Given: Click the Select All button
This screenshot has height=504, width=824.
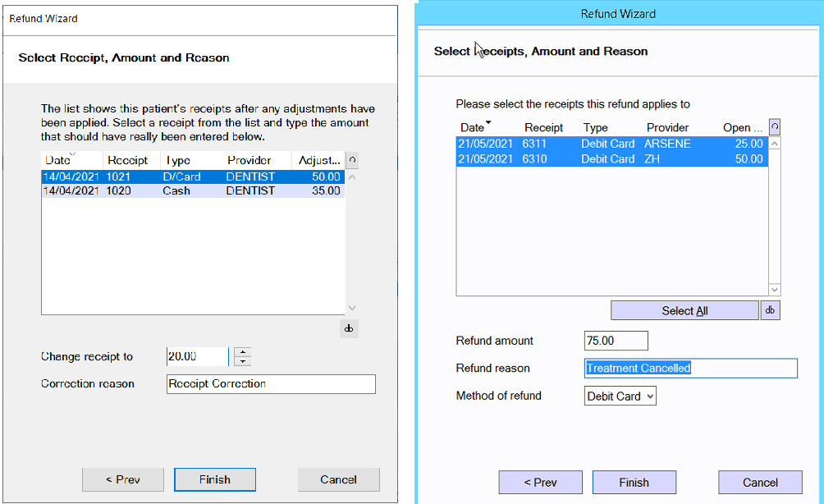Looking at the screenshot, I should pos(684,310).
